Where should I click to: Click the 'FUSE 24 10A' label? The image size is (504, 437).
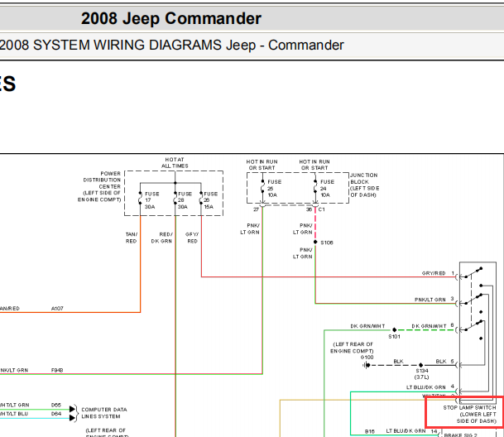[x=327, y=189]
